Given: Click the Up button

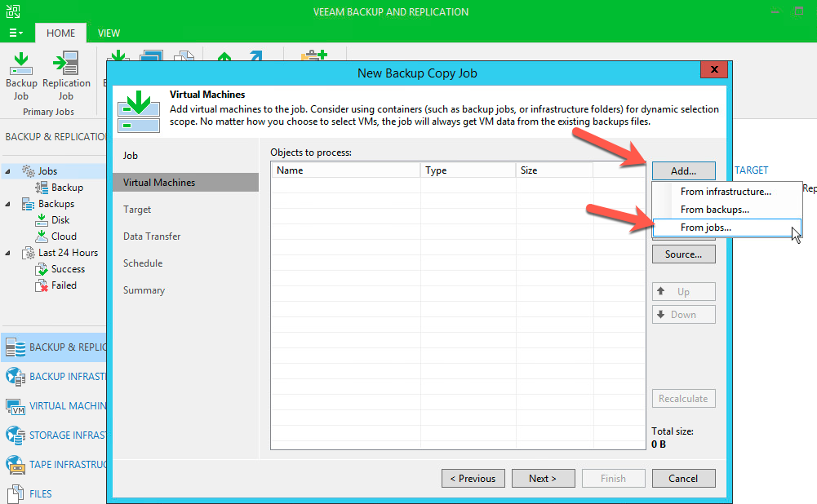Looking at the screenshot, I should (x=684, y=292).
